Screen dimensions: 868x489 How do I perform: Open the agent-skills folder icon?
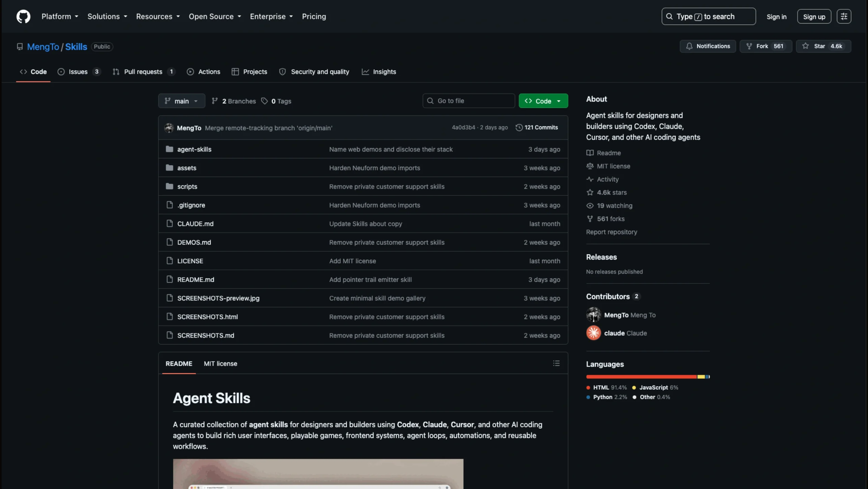click(x=170, y=149)
